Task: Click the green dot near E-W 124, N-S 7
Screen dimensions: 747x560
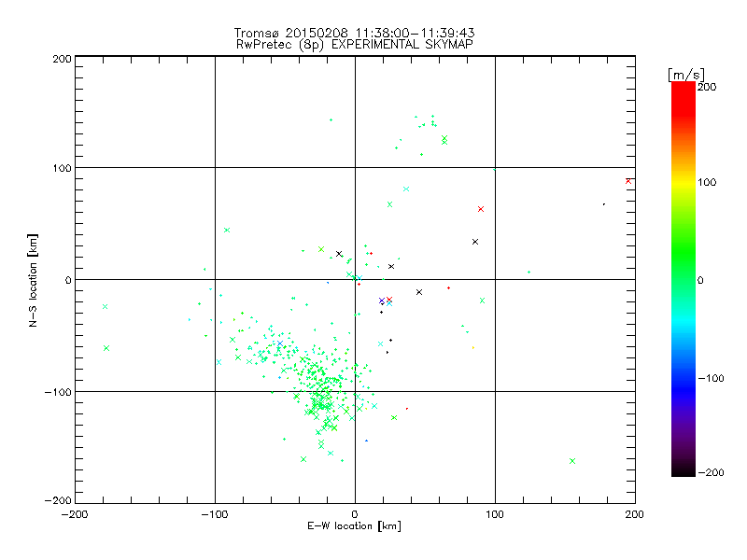Action: [x=529, y=272]
